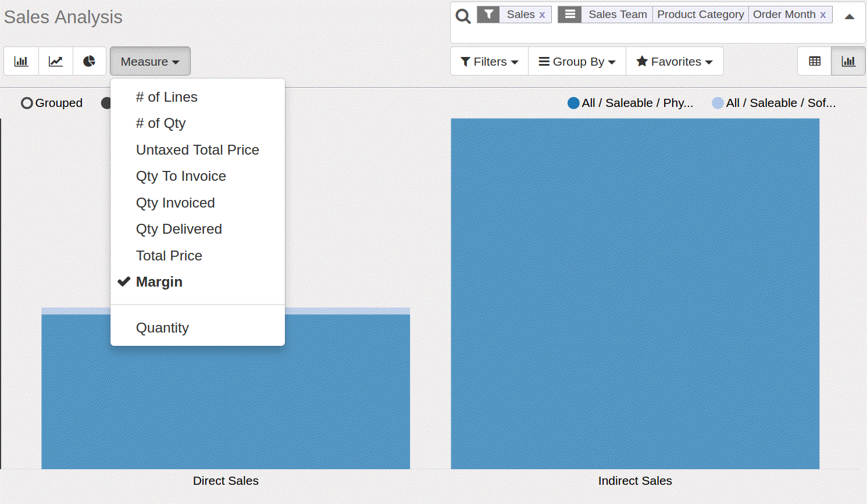Click the Indirect Sales bar
Screen dimensions: 867x504
tap(635, 294)
